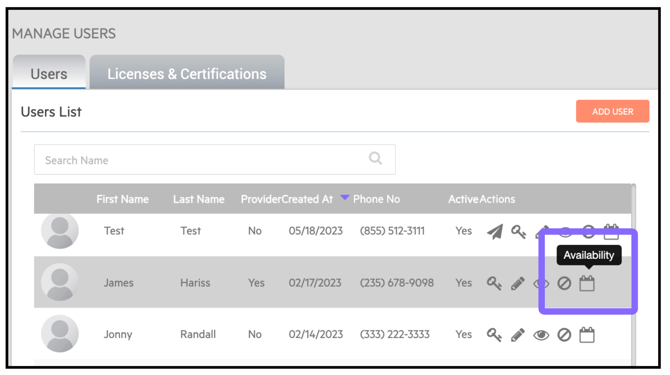Click the pencil edit icon for James Hariss
The height and width of the screenshot is (375, 670).
[x=517, y=283]
